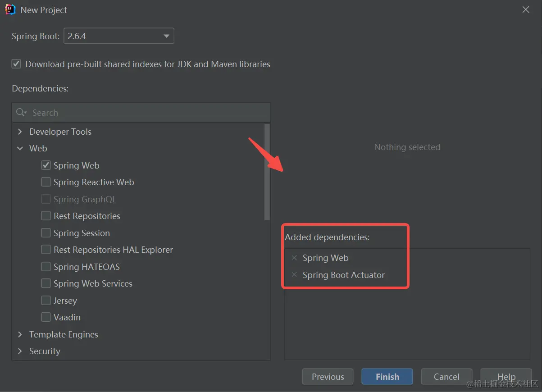Check the Vaadin checkbox
Viewport: 542px width, 392px height.
coord(46,317)
